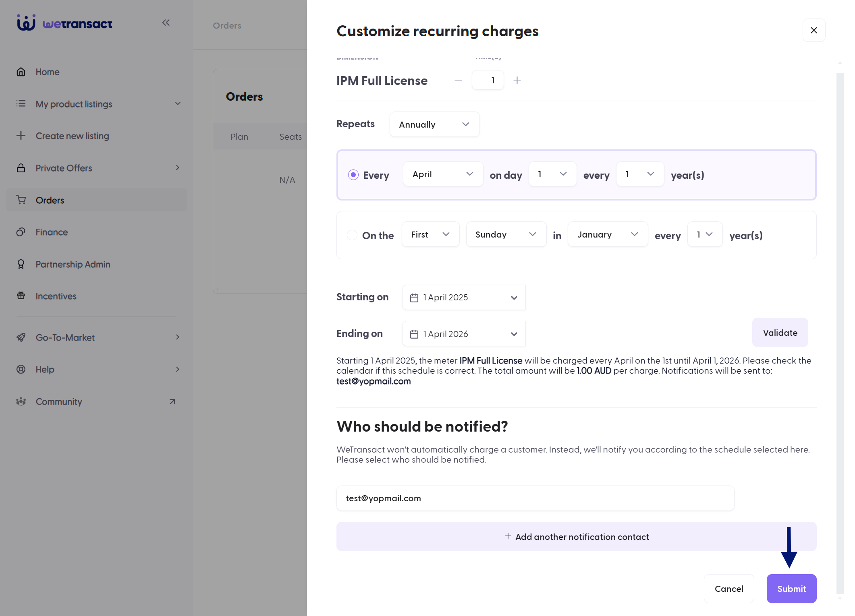Open the Finance menu item
This screenshot has width=855, height=616.
97,232
